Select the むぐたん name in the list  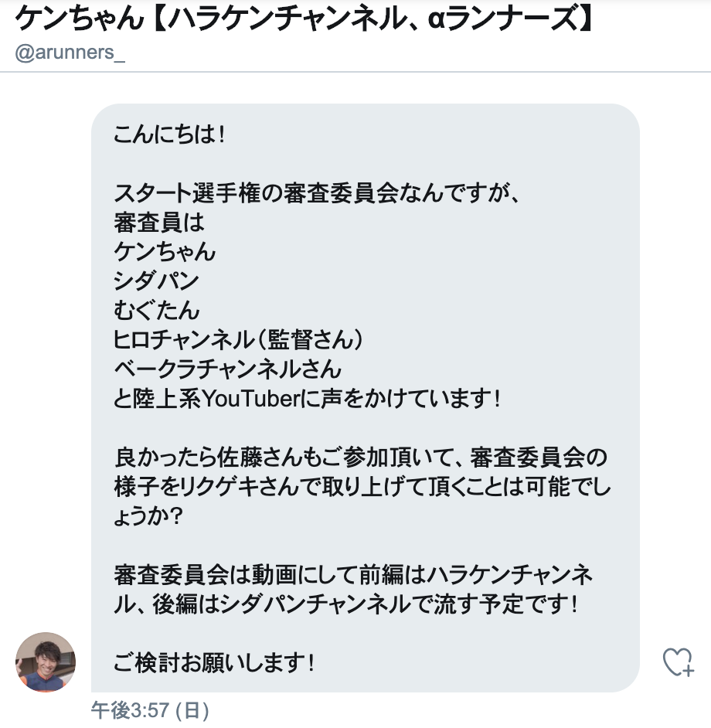157,310
